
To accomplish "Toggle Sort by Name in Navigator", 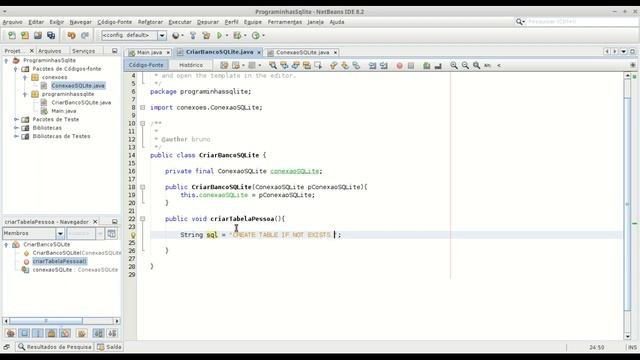I will coord(98,333).
